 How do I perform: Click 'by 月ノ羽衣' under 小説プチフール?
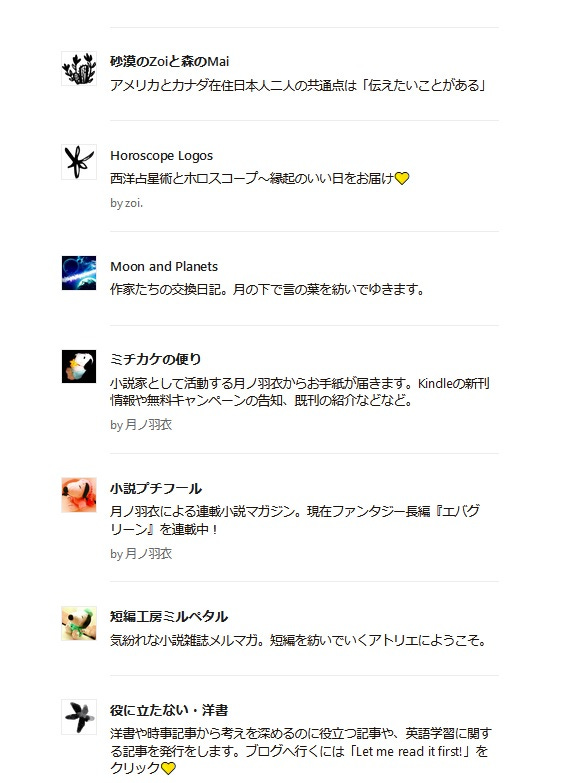point(141,554)
